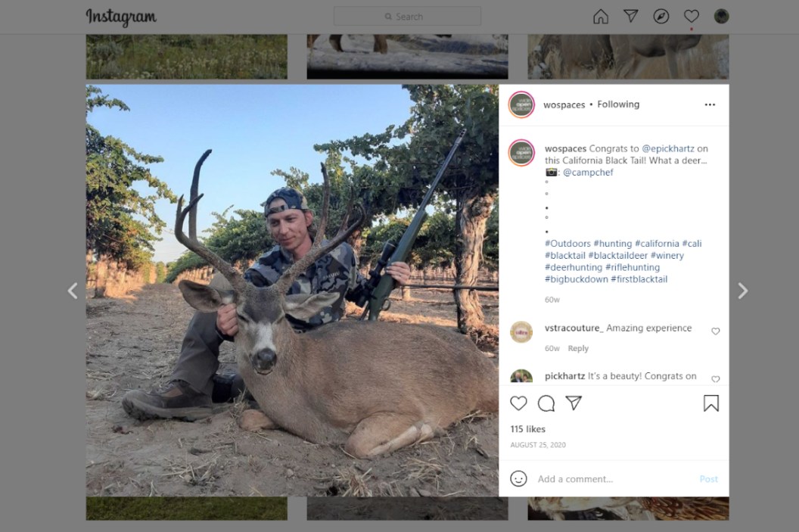
Task: Like vstracouture_'s comment with the small heart
Action: (x=716, y=331)
